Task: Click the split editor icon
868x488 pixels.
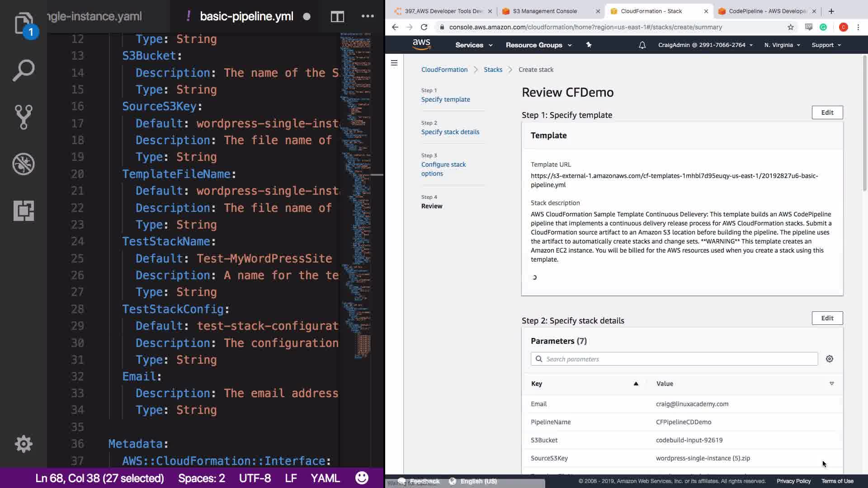Action: (337, 17)
